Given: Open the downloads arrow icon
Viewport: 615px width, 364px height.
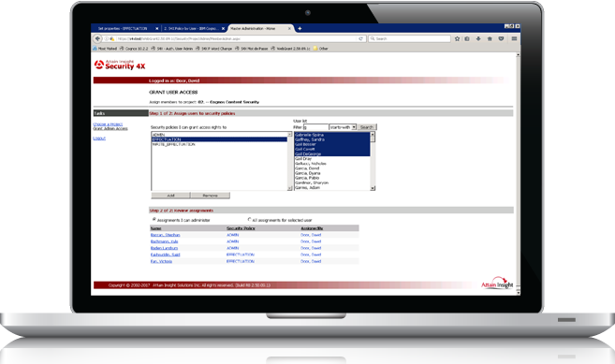Looking at the screenshot, I should coord(478,38).
